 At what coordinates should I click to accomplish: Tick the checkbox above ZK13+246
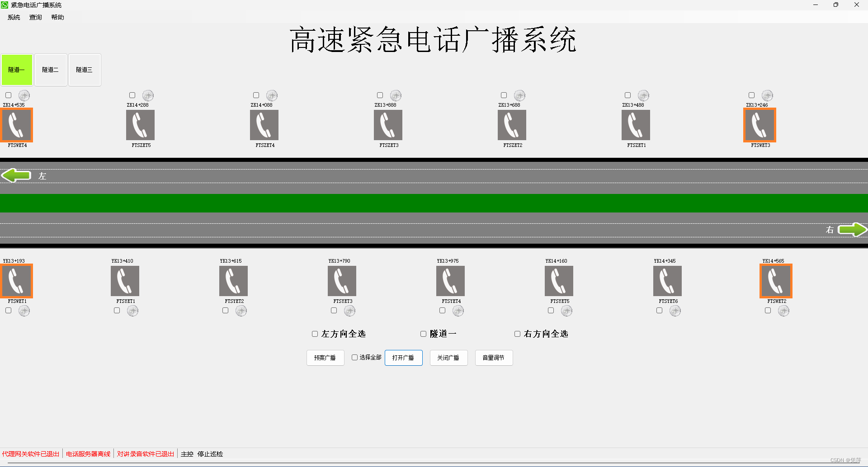pyautogui.click(x=752, y=95)
